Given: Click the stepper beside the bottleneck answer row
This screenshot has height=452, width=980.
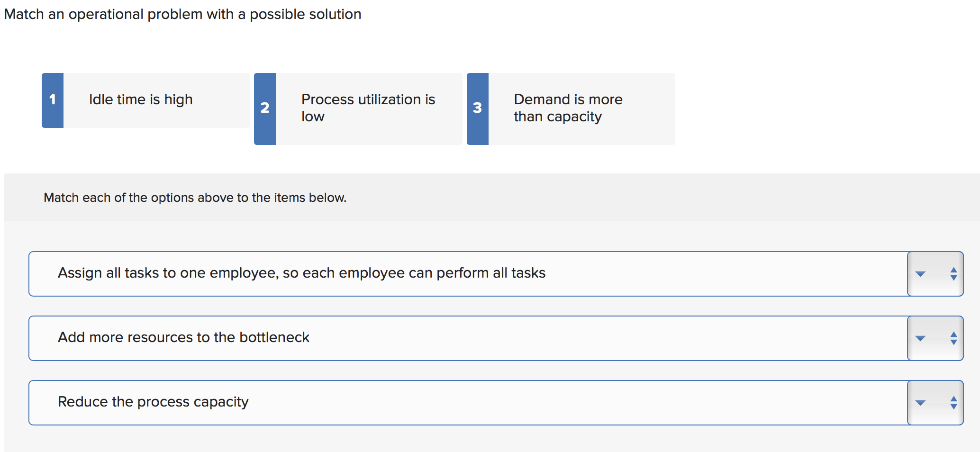Looking at the screenshot, I should [953, 338].
